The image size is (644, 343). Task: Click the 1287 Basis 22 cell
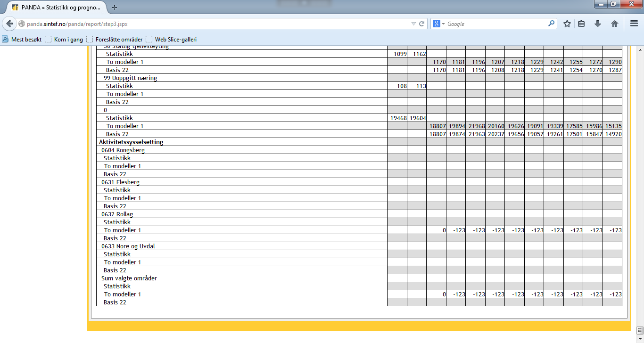point(612,70)
